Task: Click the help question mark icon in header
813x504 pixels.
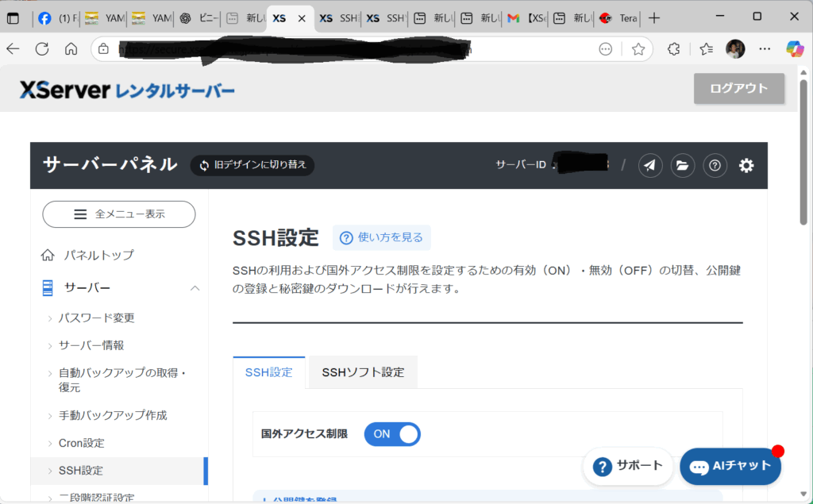Action: 715,165
